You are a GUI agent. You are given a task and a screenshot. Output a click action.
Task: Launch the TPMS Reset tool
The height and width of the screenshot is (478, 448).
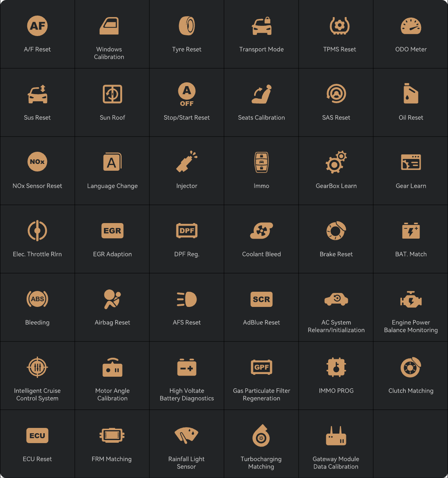coord(336,34)
